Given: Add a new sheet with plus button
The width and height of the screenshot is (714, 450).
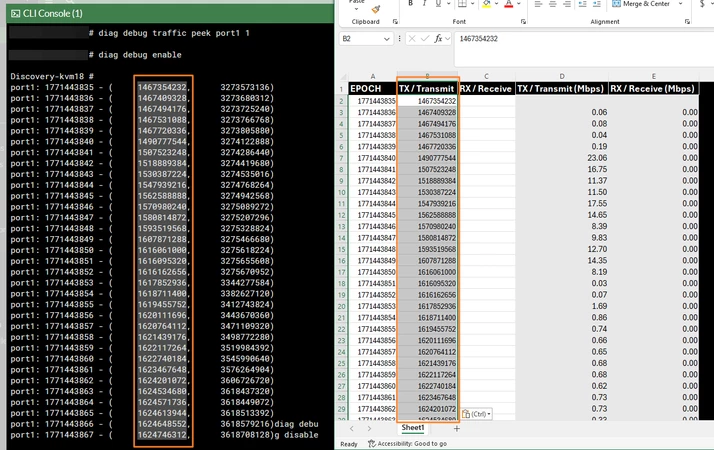Looking at the screenshot, I should (x=457, y=428).
